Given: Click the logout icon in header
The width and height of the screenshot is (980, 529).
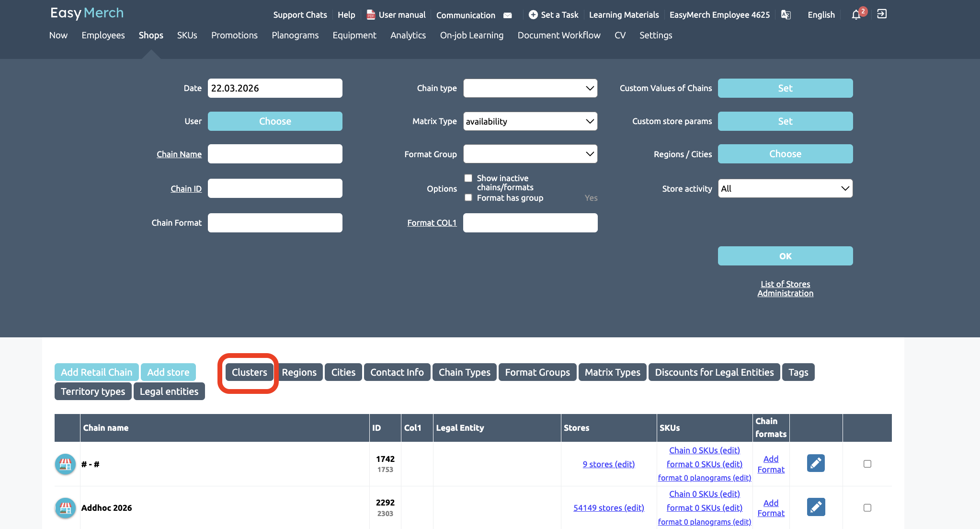Looking at the screenshot, I should pyautogui.click(x=882, y=14).
